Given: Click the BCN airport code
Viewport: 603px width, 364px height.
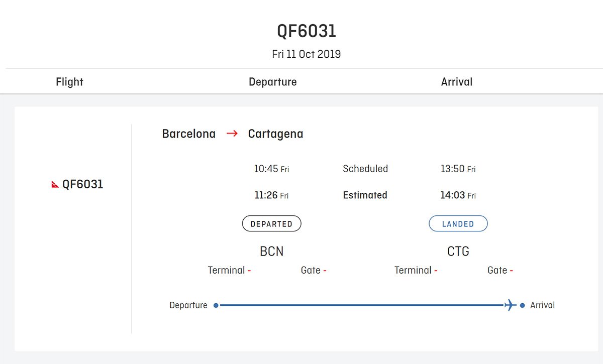Looking at the screenshot, I should (272, 252).
